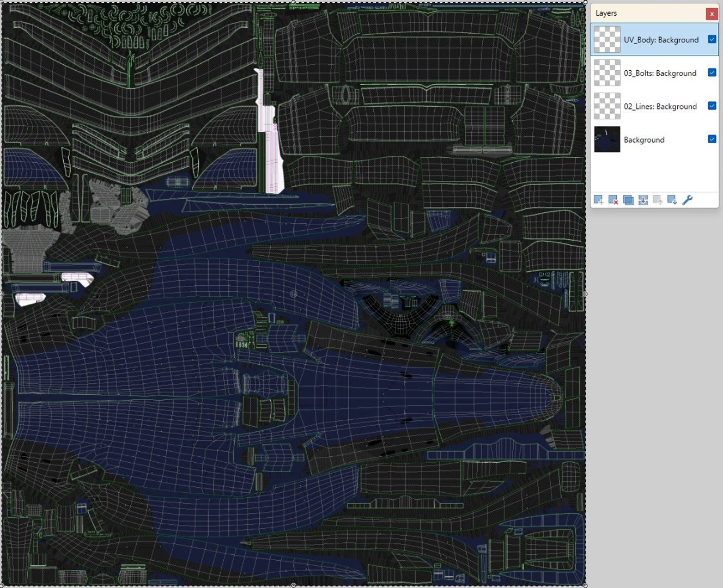Hide the UV_Body: Background layer
The image size is (723, 588).
[712, 39]
